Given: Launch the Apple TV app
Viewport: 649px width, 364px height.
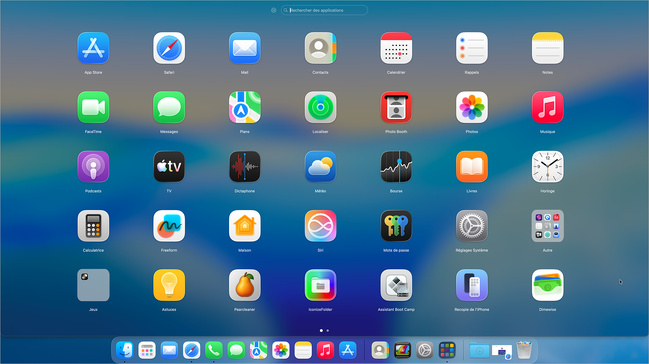Looking at the screenshot, I should tap(169, 166).
